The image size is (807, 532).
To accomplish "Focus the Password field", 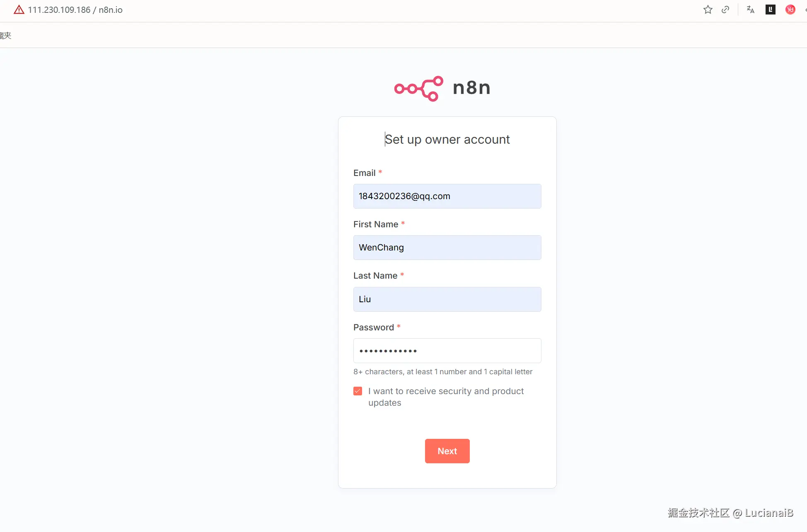I will 447,351.
